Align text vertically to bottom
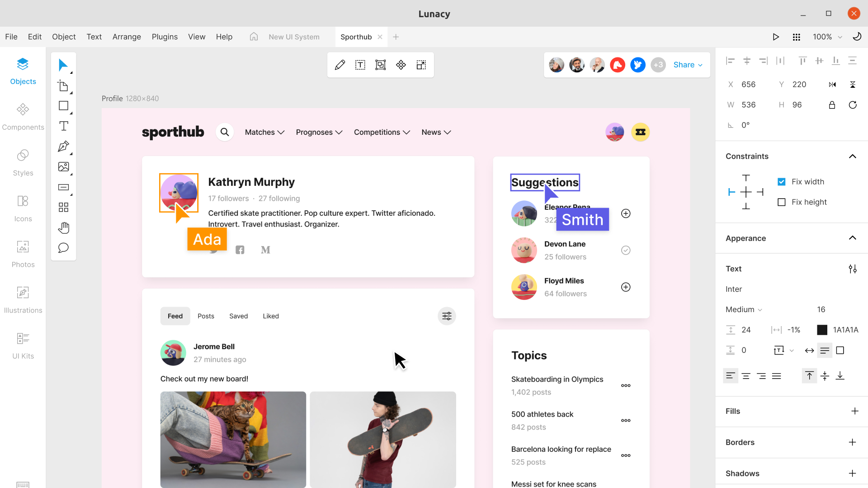The height and width of the screenshot is (488, 868). pyautogui.click(x=840, y=376)
